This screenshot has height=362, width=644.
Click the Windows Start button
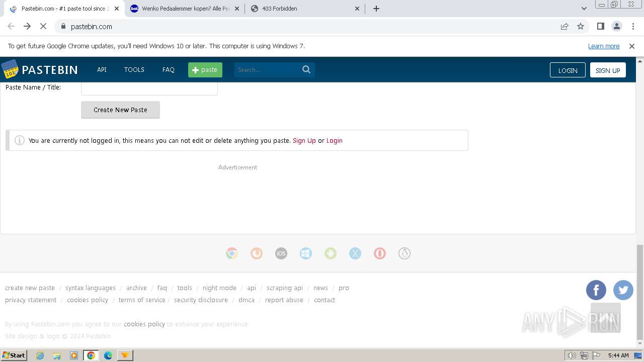pyautogui.click(x=14, y=355)
